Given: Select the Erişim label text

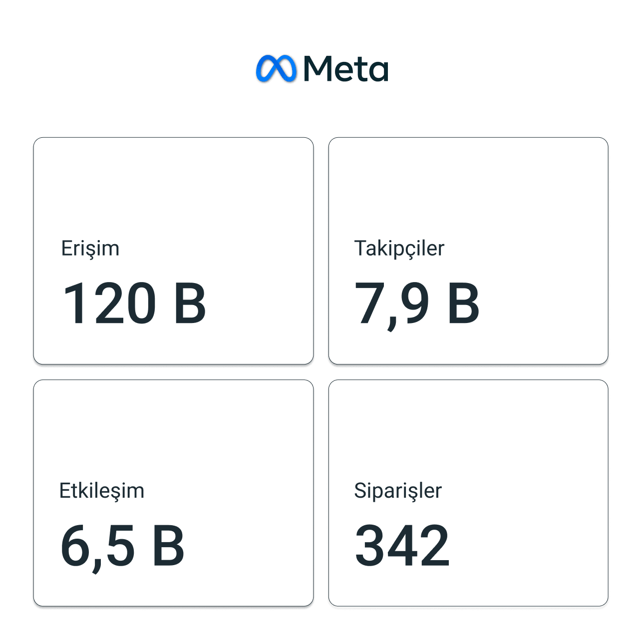Looking at the screenshot, I should [x=90, y=249].
